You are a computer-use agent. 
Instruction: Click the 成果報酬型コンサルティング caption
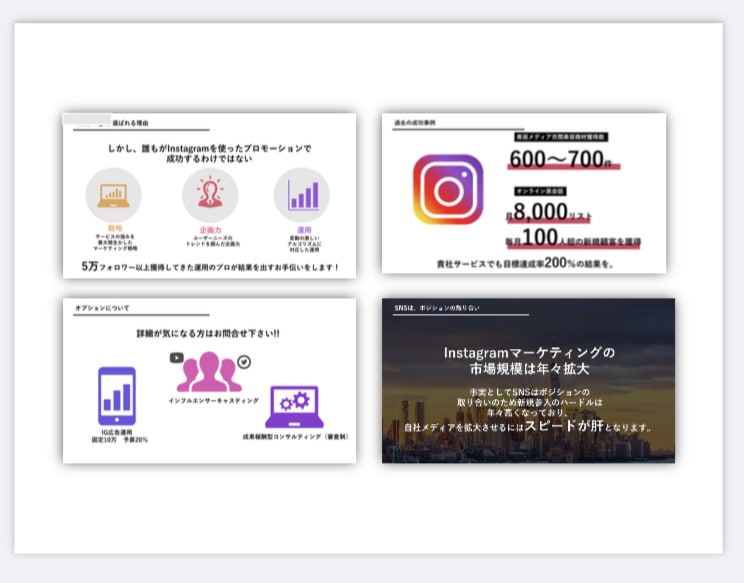tap(296, 436)
